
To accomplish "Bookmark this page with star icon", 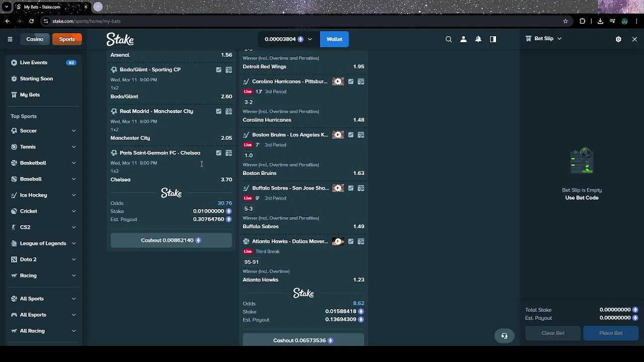I will (x=566, y=21).
